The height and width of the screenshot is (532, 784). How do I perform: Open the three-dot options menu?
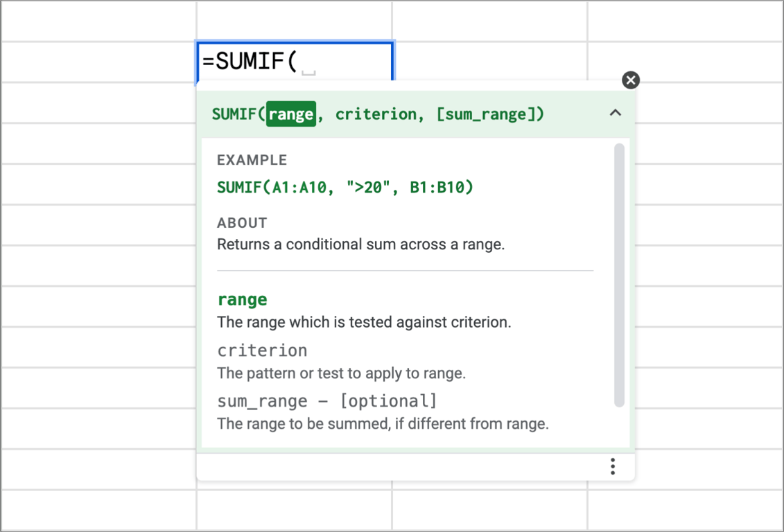point(613,466)
